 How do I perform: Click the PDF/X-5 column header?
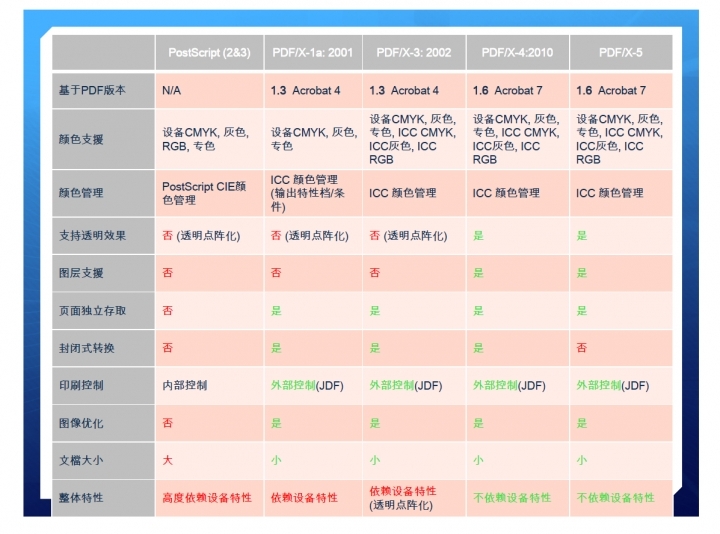tap(620, 52)
